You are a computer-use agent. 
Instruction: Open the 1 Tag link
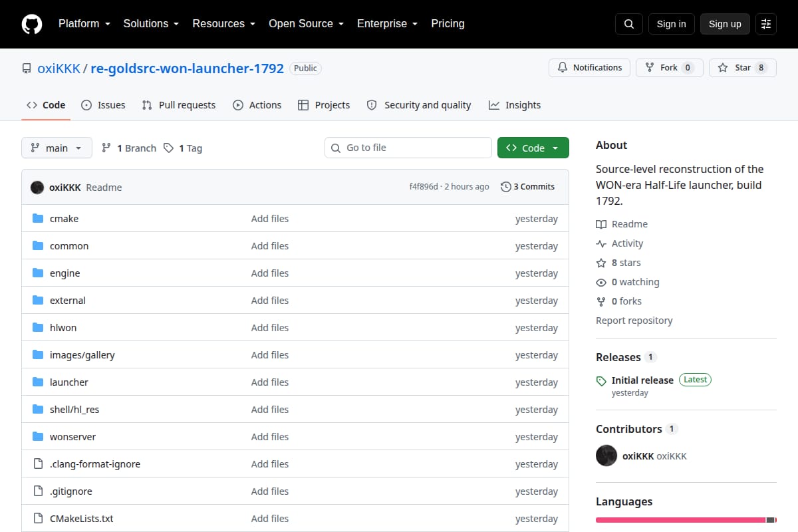183,148
